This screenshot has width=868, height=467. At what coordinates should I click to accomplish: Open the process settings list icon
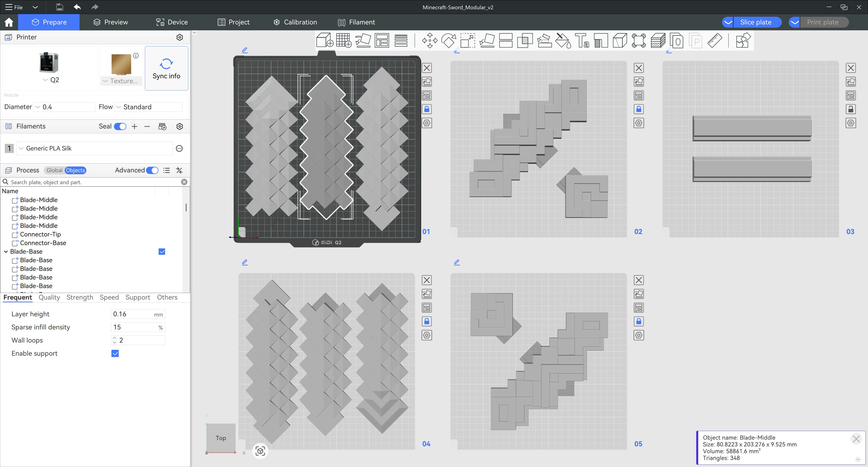166,170
